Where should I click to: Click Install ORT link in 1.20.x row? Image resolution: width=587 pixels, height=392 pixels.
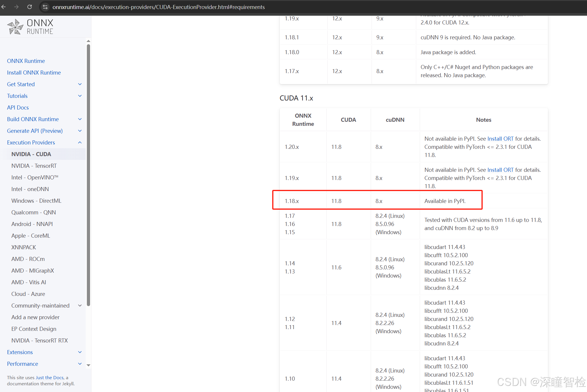pyautogui.click(x=500, y=139)
